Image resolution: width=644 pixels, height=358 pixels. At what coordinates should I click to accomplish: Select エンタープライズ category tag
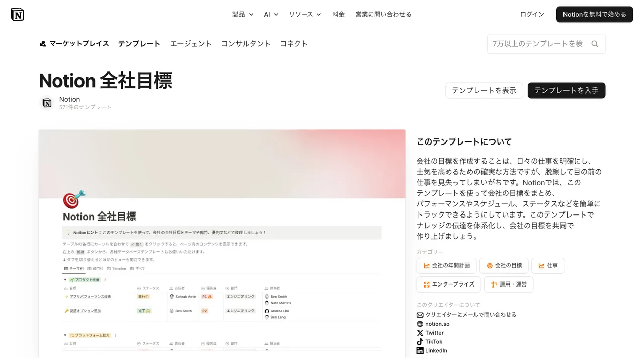coord(448,284)
